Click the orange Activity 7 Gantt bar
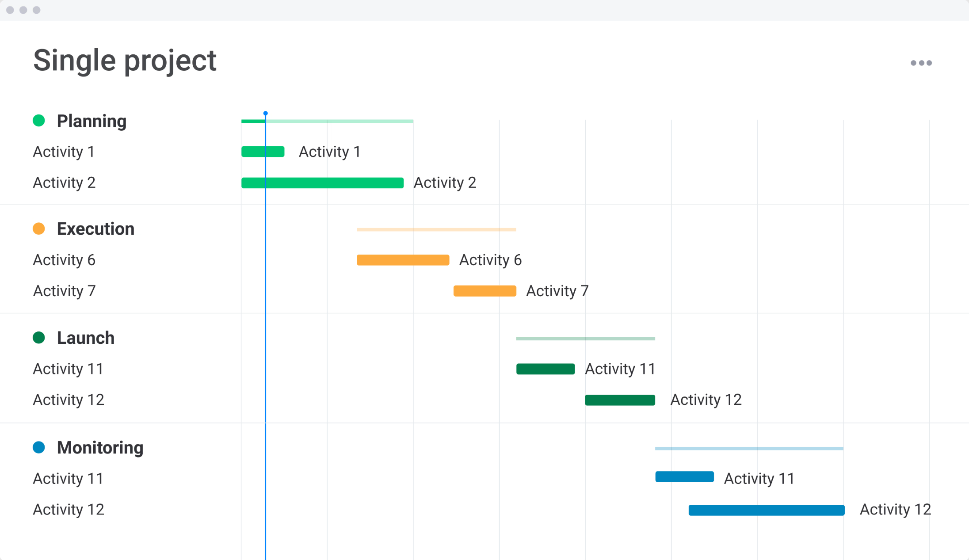969x560 pixels. [484, 291]
